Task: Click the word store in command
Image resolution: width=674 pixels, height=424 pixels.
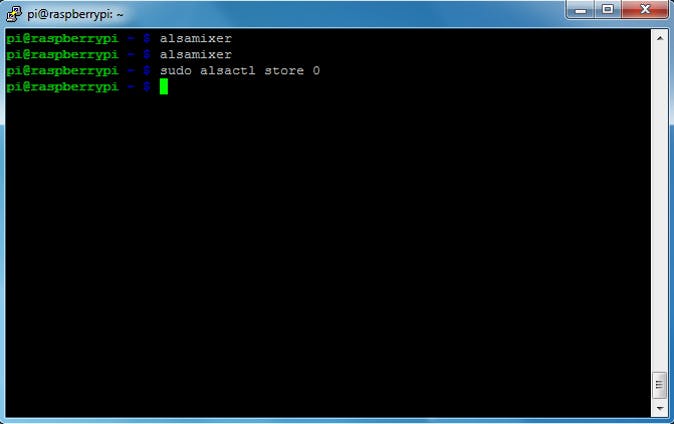Action: tap(284, 71)
